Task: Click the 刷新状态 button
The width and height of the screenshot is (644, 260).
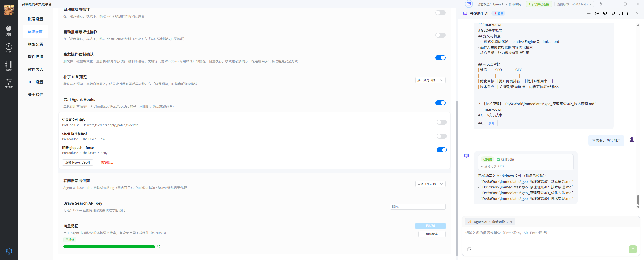Action: 432,234
